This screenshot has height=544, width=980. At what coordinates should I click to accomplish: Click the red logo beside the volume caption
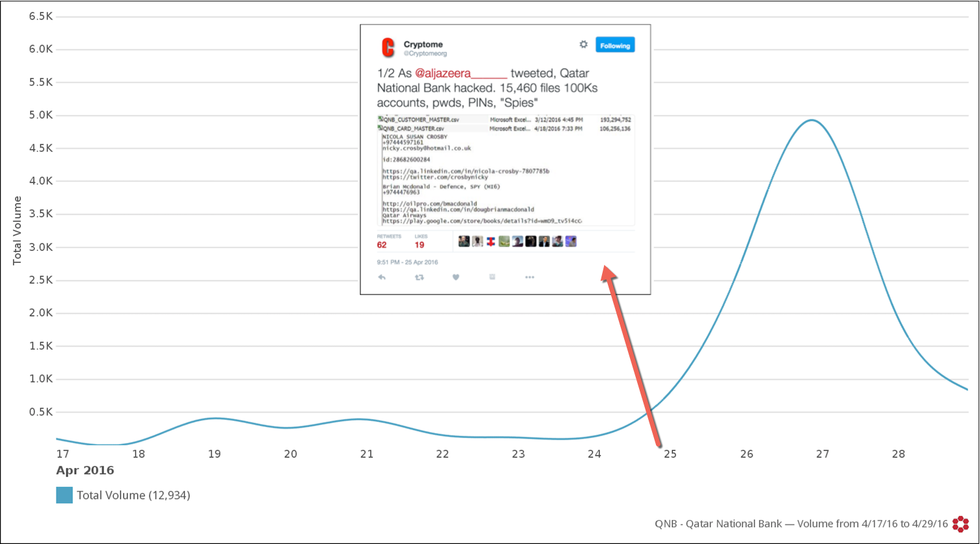(x=961, y=524)
